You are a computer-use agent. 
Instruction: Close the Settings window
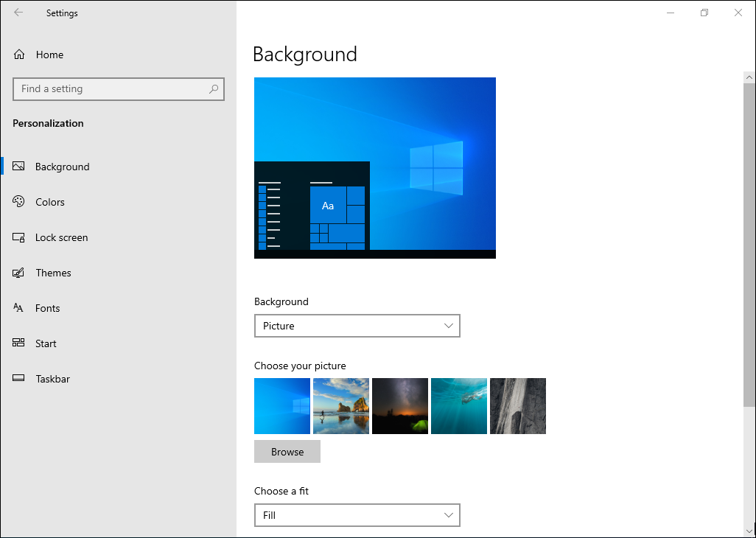(738, 13)
